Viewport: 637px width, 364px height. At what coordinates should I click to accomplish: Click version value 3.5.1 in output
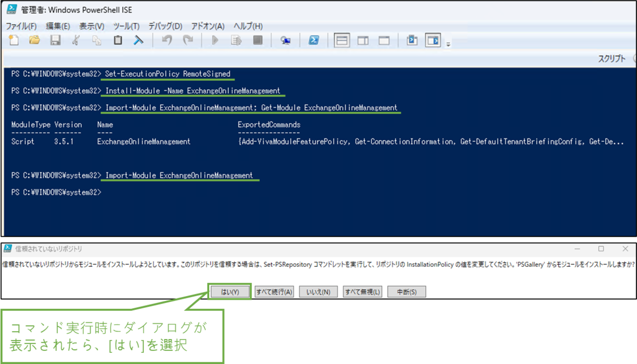click(64, 142)
